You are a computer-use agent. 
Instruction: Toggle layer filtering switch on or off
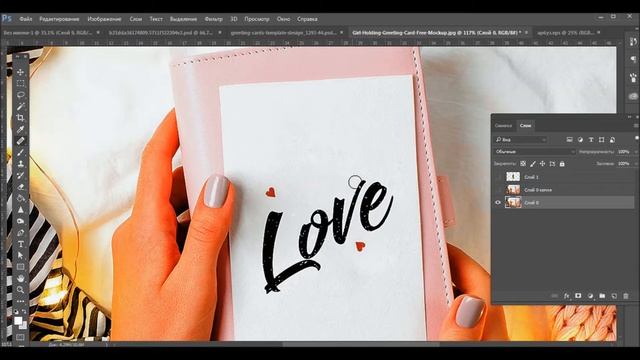[637, 139]
